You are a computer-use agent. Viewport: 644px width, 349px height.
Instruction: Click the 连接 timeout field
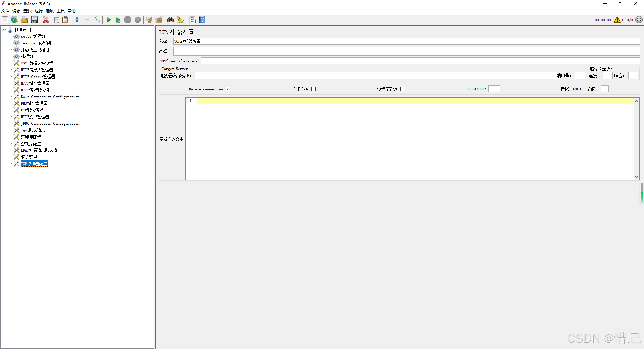pos(607,76)
